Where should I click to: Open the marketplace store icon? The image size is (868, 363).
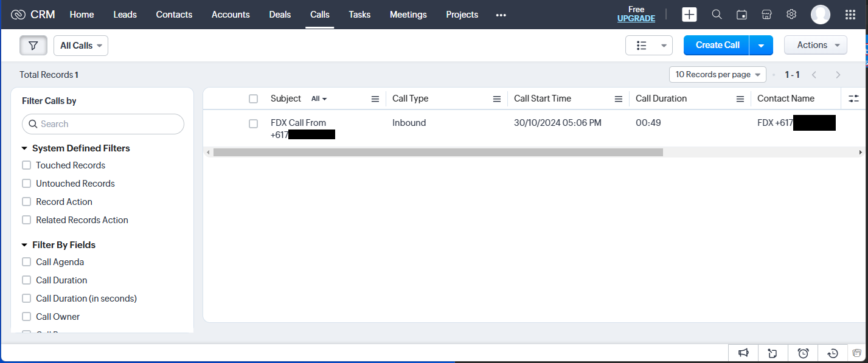click(x=766, y=15)
